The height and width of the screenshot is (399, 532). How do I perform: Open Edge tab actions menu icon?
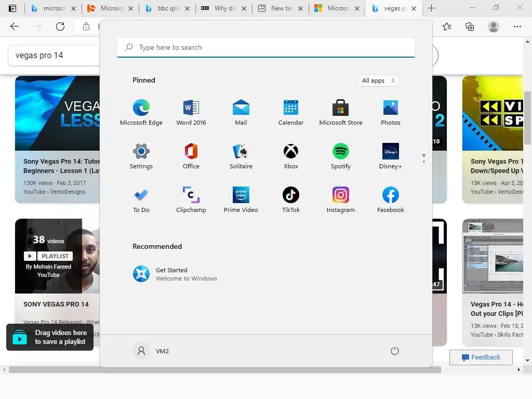(x=12, y=8)
